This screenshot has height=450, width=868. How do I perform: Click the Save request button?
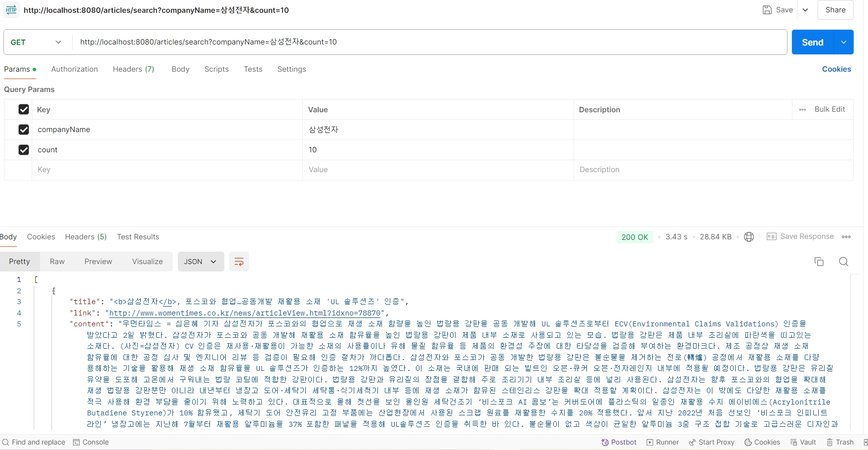(x=778, y=10)
